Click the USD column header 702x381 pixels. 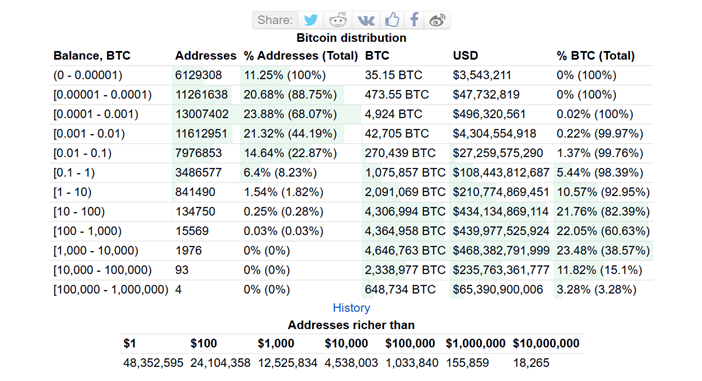click(x=465, y=56)
